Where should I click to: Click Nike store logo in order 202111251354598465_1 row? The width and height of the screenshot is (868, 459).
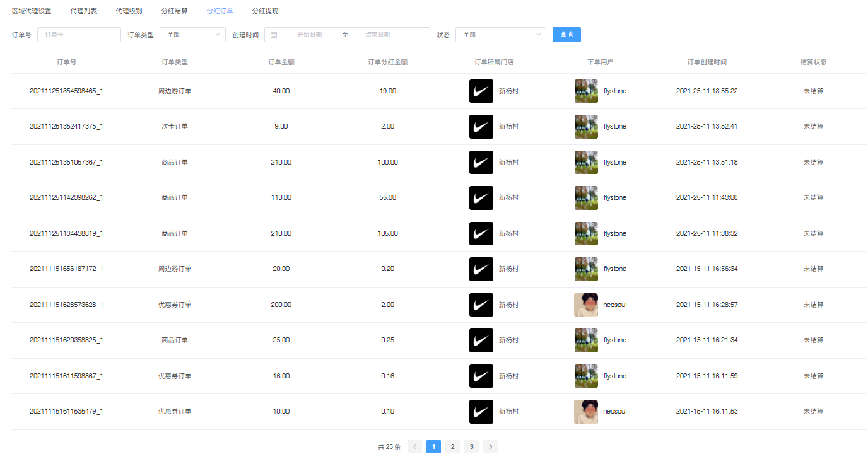pyautogui.click(x=481, y=91)
